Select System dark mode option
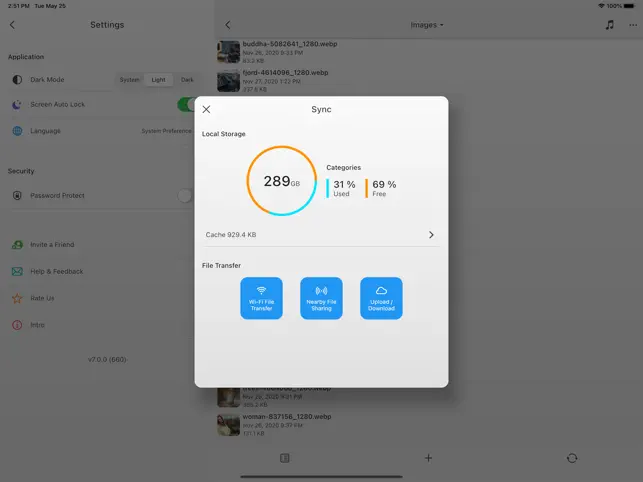Screen dimensions: 643x482 (130, 80)
